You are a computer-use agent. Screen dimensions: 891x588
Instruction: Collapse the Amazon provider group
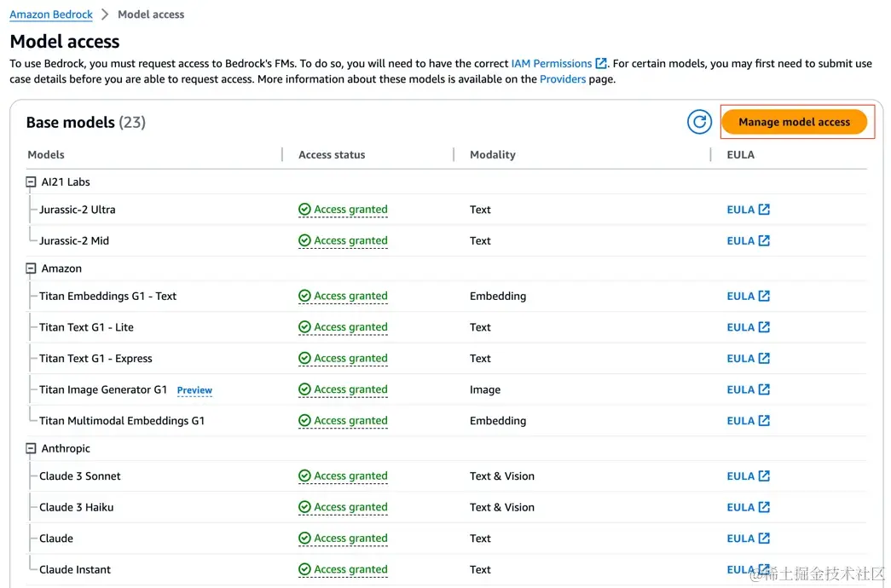[x=31, y=268]
